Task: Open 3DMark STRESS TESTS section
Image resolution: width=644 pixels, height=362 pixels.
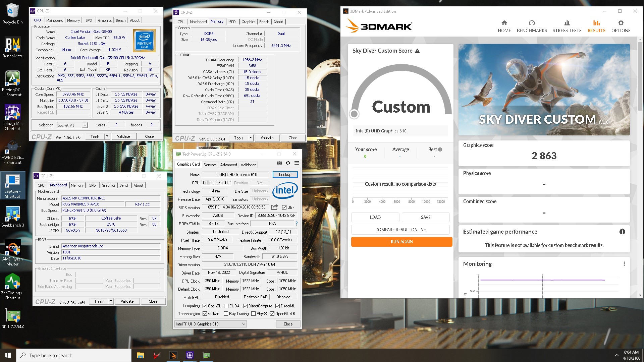Action: point(567,26)
